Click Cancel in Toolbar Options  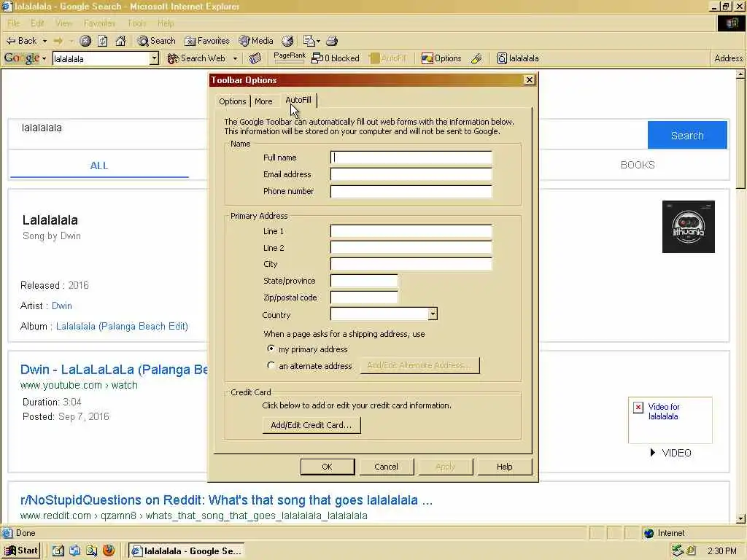click(x=386, y=467)
